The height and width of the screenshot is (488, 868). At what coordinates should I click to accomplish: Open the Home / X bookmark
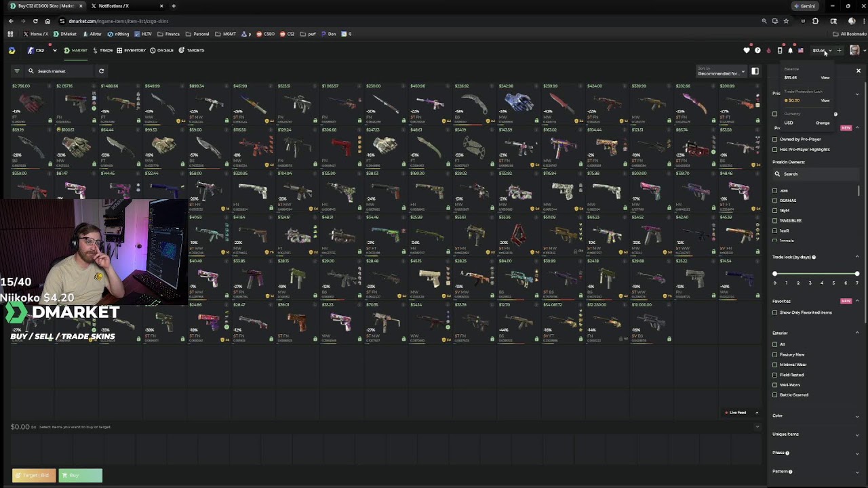[35, 34]
